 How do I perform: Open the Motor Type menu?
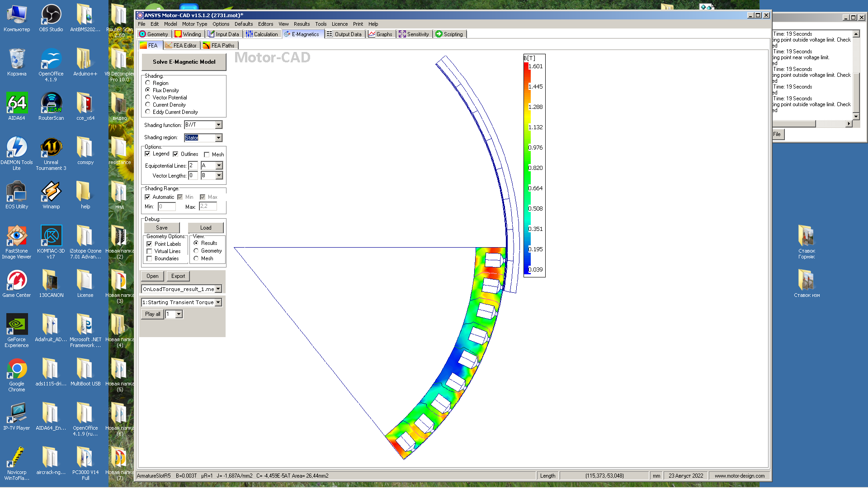(x=194, y=24)
